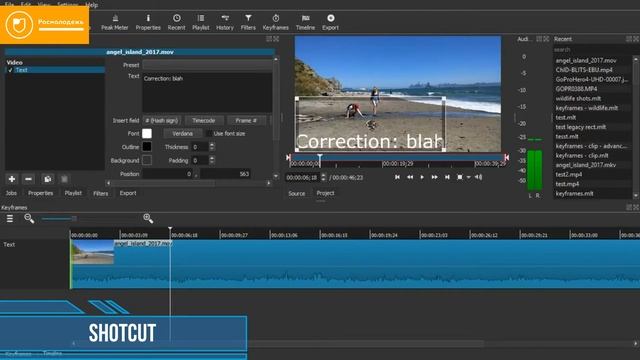
Task: Skip to the next point in player
Action: (447, 177)
